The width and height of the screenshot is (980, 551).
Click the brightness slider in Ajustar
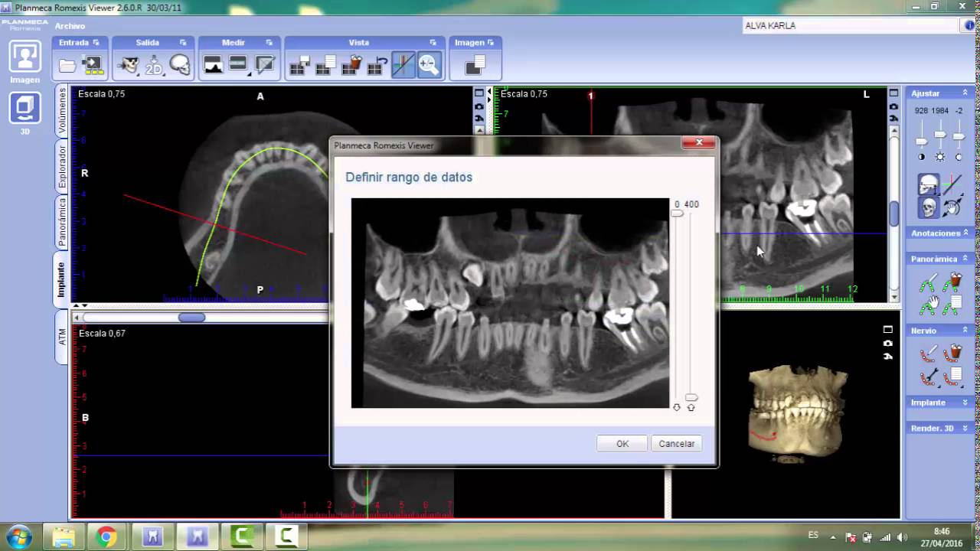click(940, 135)
